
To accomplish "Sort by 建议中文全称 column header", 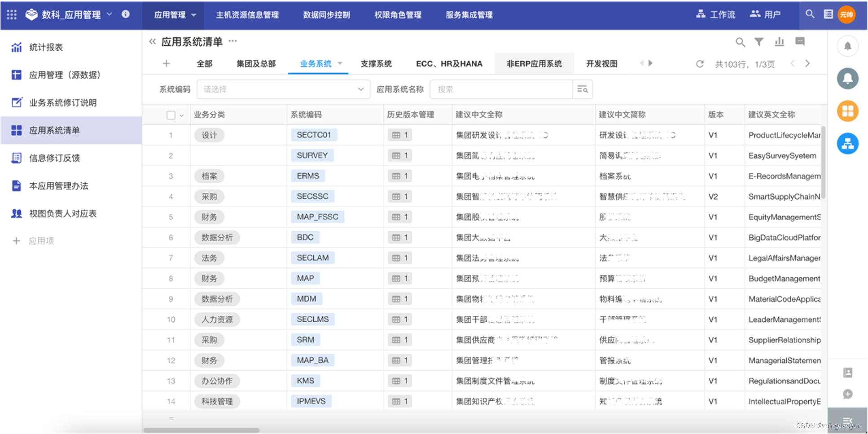I will [479, 115].
